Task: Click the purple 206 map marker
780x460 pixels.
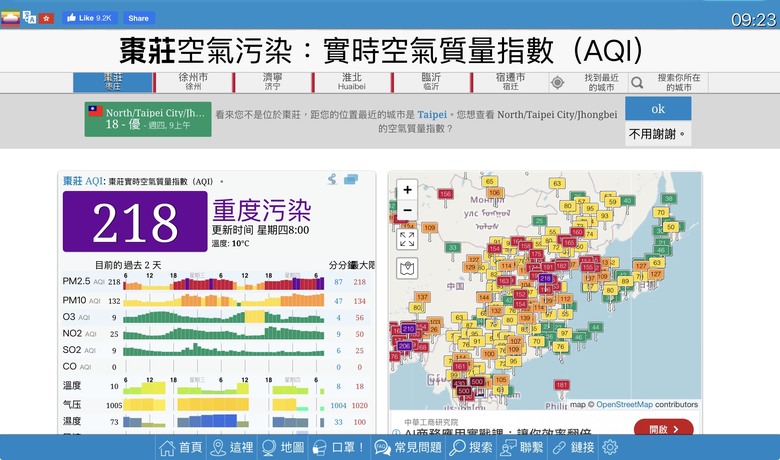Action: (x=404, y=346)
